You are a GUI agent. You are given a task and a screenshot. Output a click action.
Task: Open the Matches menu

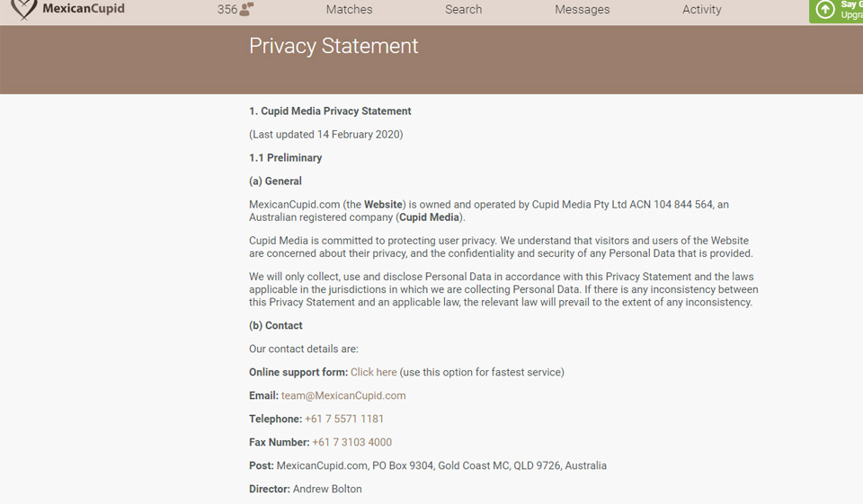tap(349, 10)
